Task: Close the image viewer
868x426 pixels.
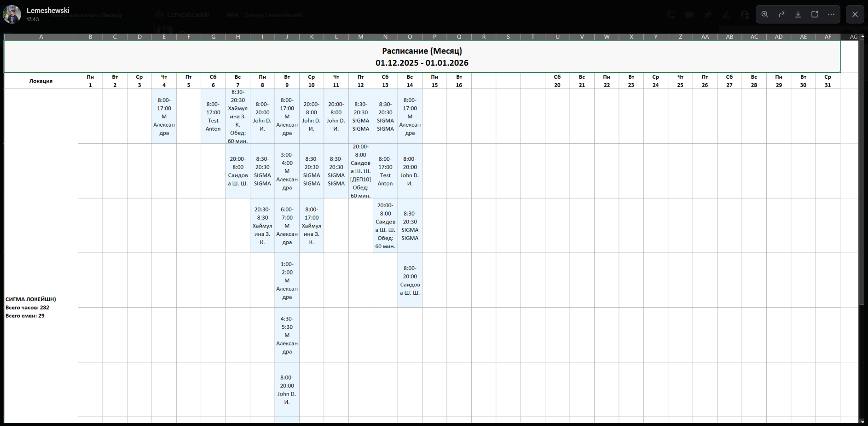Action: tap(855, 14)
